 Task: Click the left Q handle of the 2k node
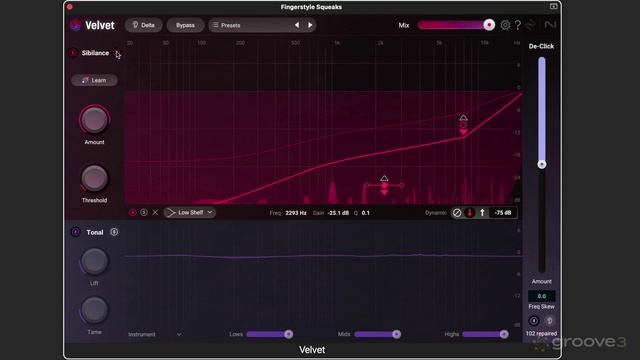pos(367,185)
